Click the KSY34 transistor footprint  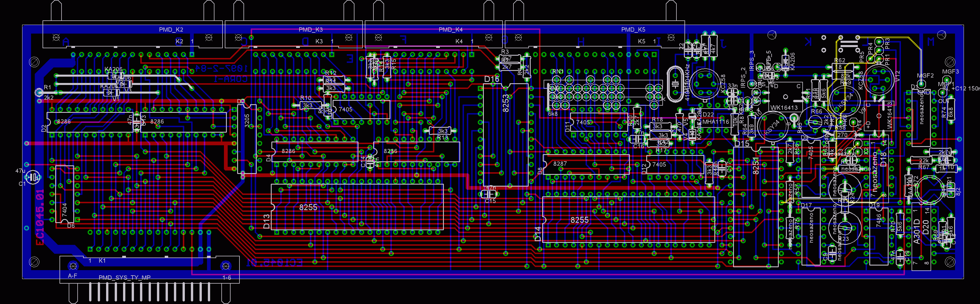click(773, 127)
